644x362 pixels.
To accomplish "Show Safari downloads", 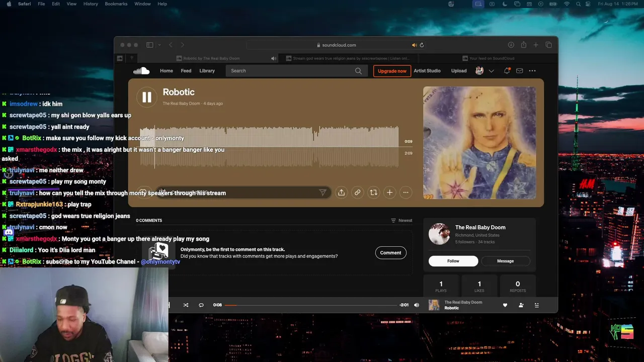I will (x=511, y=45).
